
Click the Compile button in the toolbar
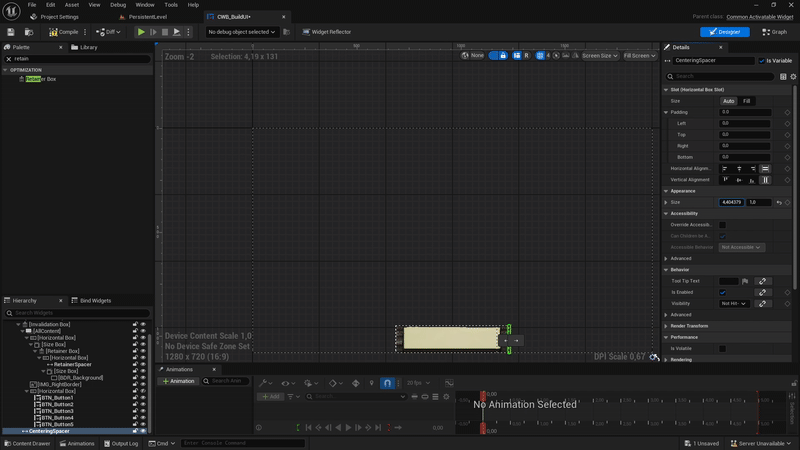(65, 32)
